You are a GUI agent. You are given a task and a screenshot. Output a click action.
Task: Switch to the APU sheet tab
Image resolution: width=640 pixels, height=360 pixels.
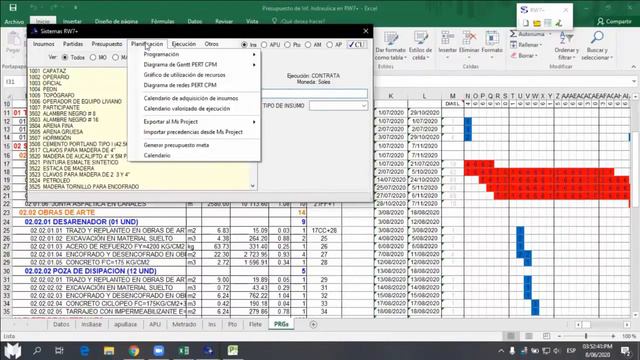(155, 324)
